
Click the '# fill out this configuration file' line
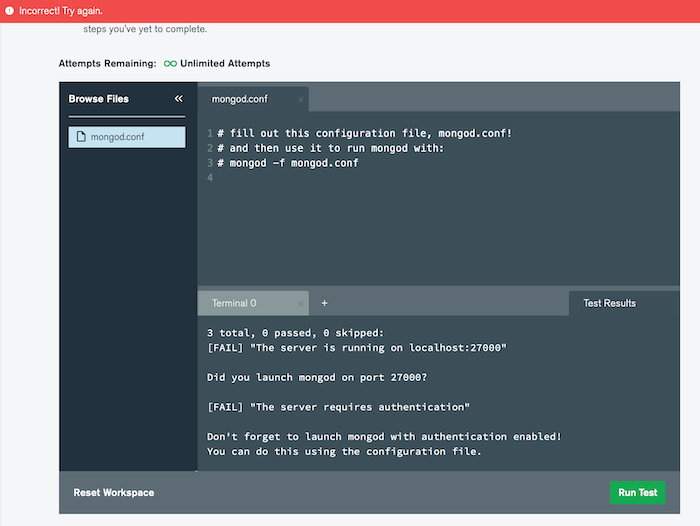point(364,133)
